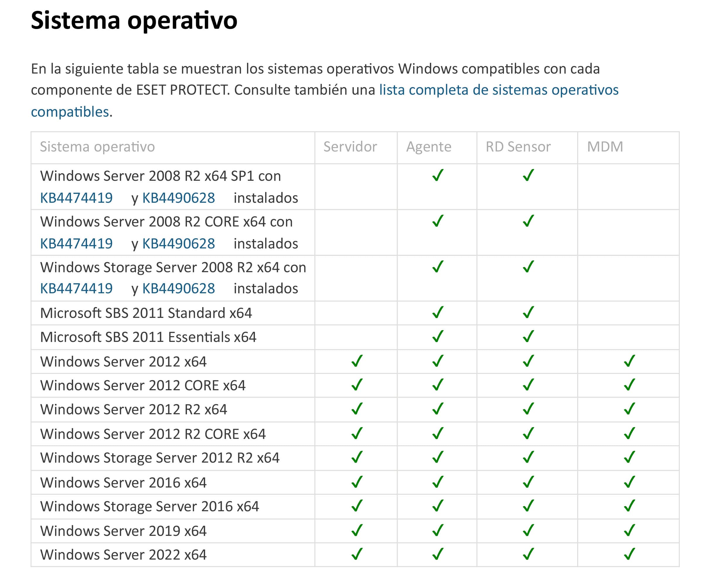Open the lista completa de sistemas operativos link
The width and height of the screenshot is (717, 588).
498,90
